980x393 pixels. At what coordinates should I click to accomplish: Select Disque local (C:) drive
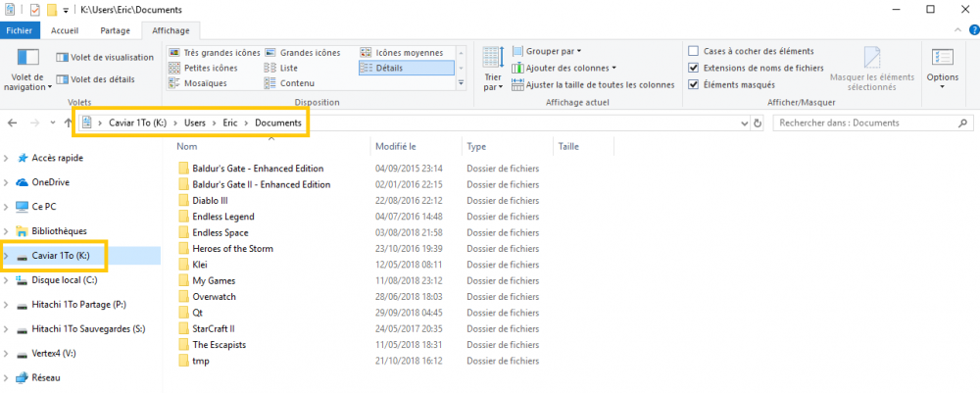65,280
